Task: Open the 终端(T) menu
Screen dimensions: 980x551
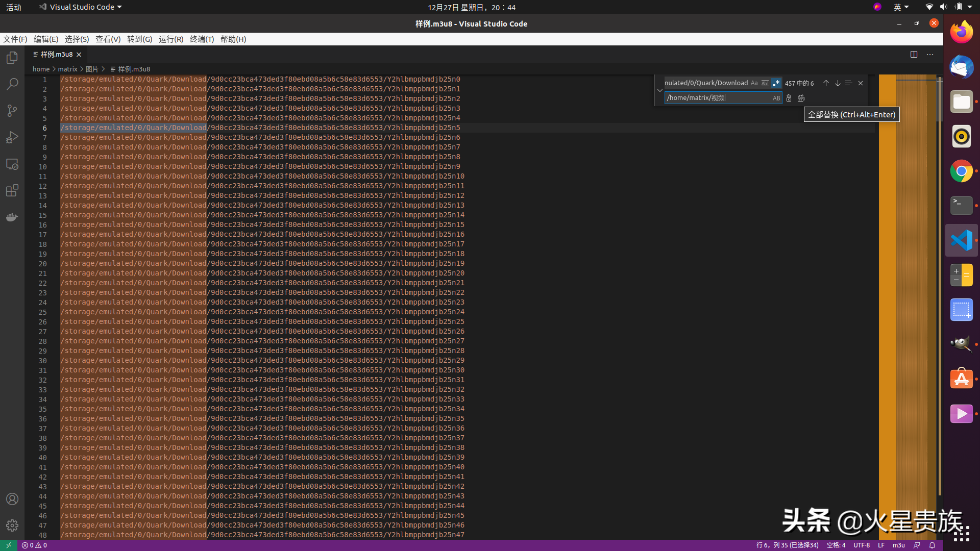Action: [x=202, y=39]
